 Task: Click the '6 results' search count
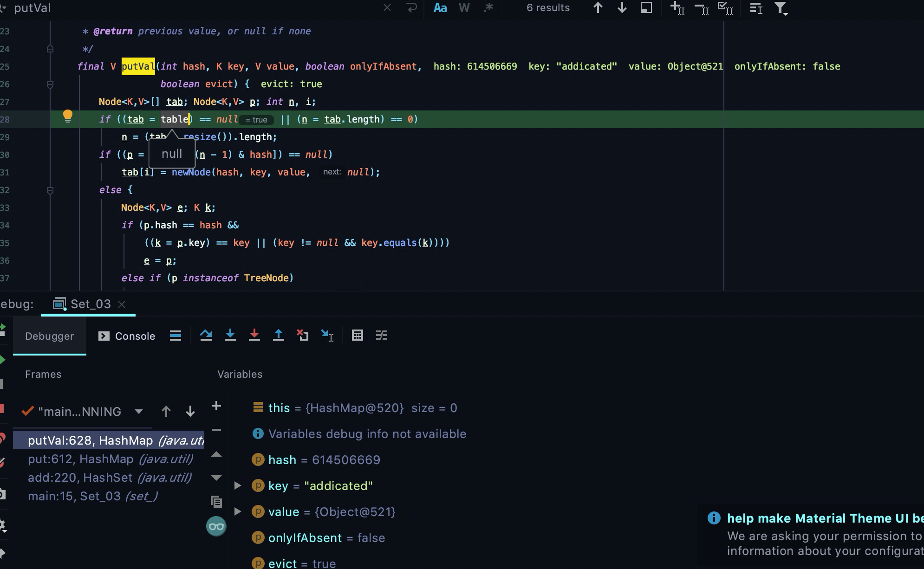[x=548, y=8]
